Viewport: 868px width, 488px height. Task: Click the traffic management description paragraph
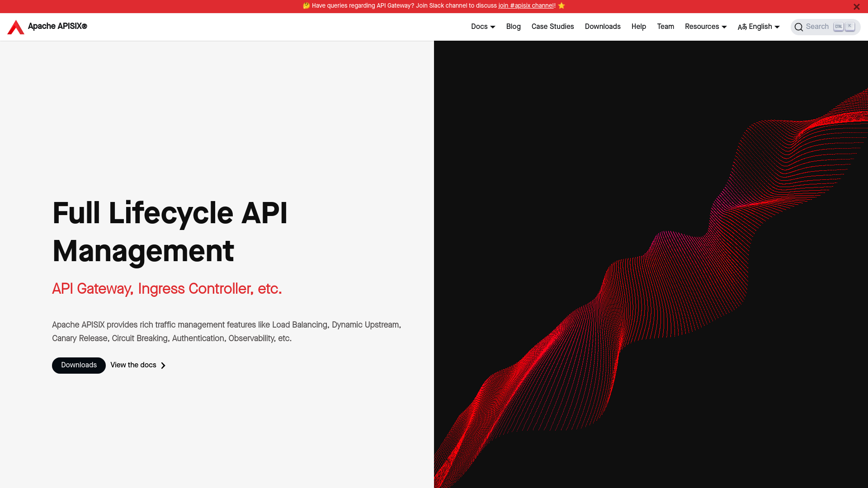[x=226, y=332]
